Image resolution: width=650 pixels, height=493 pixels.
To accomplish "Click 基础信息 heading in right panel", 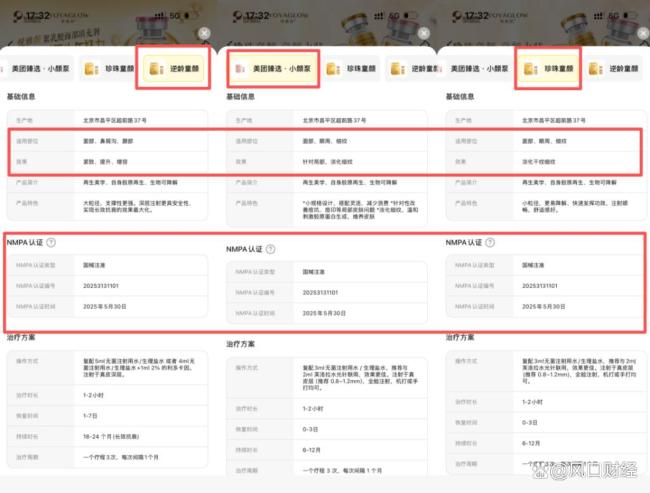I will (x=460, y=97).
